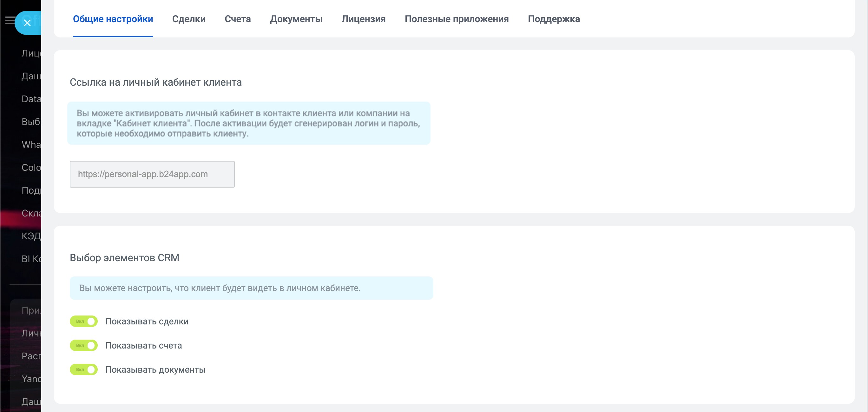The image size is (868, 412).
Task: Click the personal-app.b24app.com link field
Action: click(x=152, y=174)
